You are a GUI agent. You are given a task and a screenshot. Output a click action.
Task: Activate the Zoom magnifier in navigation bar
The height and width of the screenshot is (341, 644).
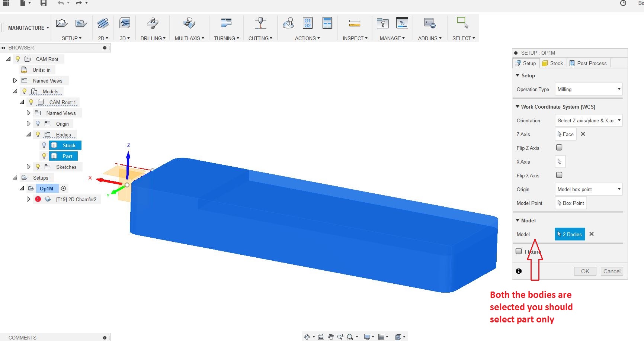[340, 337]
